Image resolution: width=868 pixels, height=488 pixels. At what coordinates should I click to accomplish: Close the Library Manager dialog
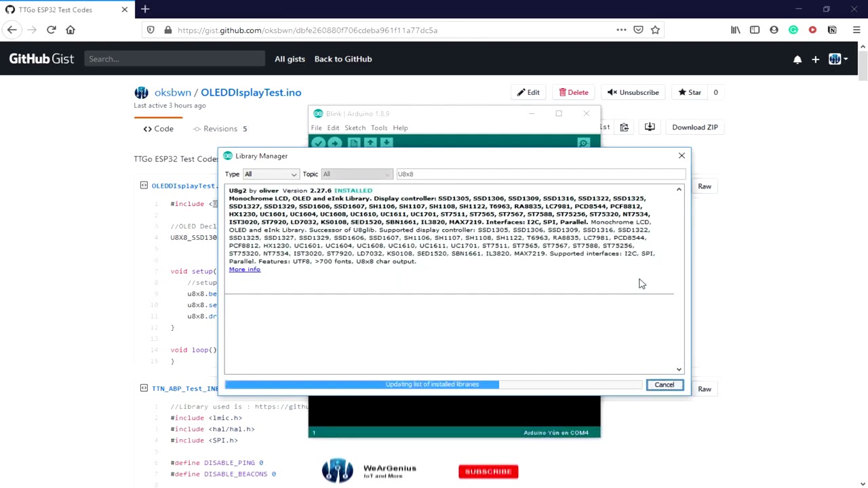[682, 156]
